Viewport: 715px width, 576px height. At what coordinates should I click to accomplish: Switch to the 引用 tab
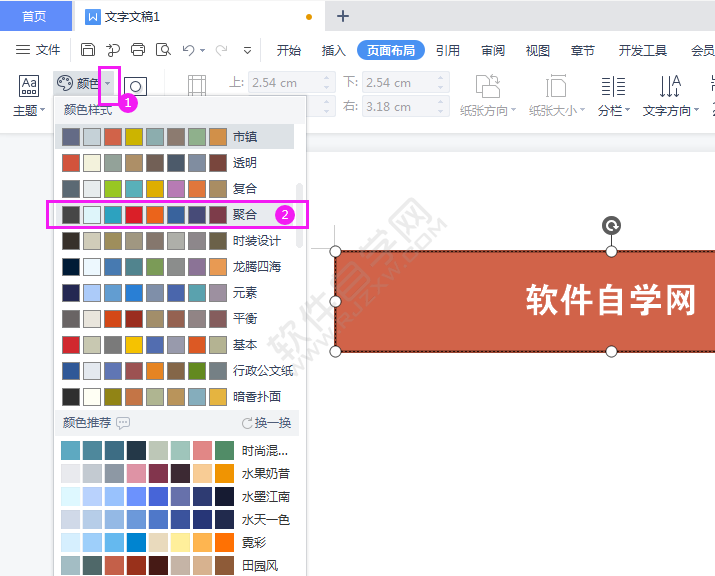pyautogui.click(x=447, y=50)
